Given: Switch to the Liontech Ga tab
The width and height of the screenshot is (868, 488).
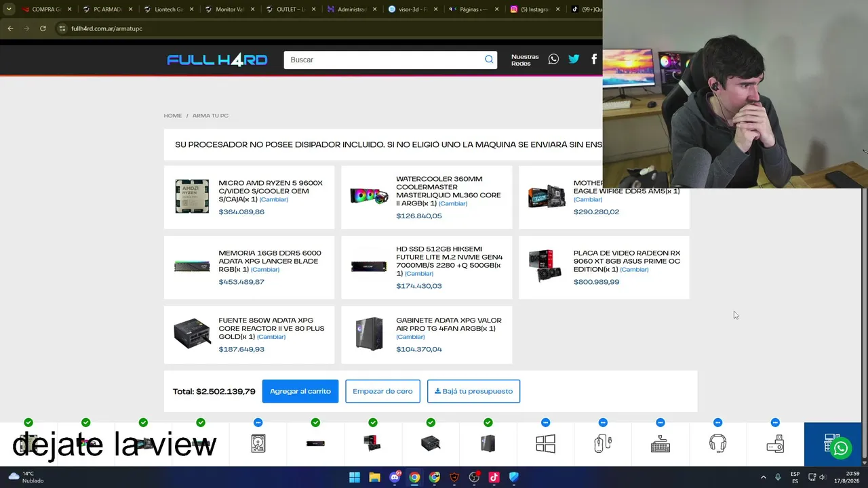Looking at the screenshot, I should [x=168, y=9].
